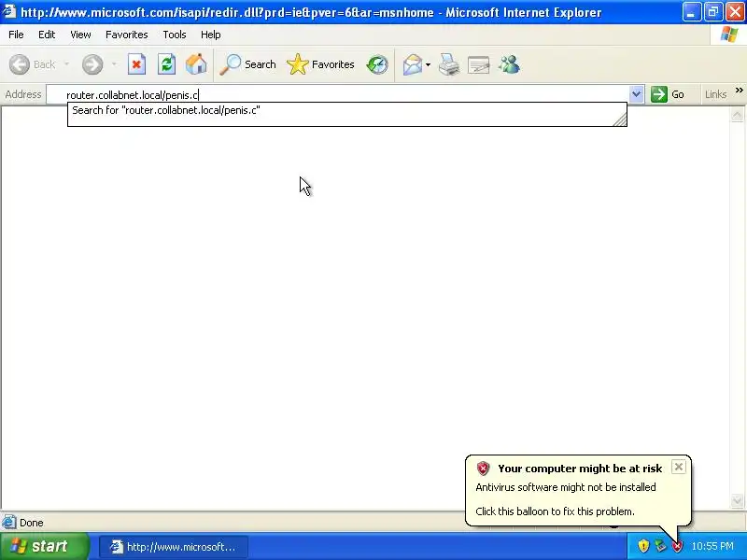This screenshot has width=747, height=560.
Task: Open the Back history dropdown arrow
Action: 66,64
